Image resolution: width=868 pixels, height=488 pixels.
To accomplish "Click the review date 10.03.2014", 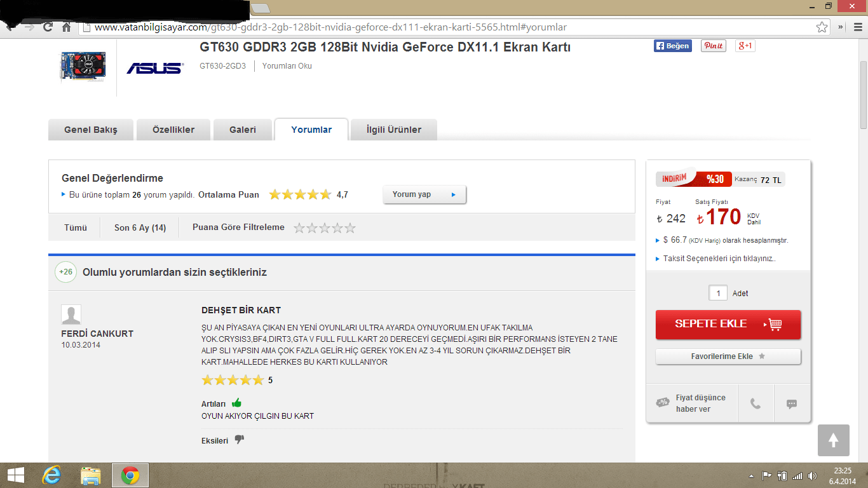I will 81,345.
